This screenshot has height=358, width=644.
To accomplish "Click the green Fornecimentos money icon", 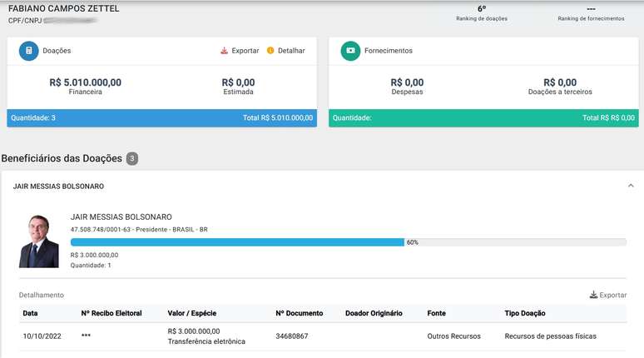I will [350, 51].
